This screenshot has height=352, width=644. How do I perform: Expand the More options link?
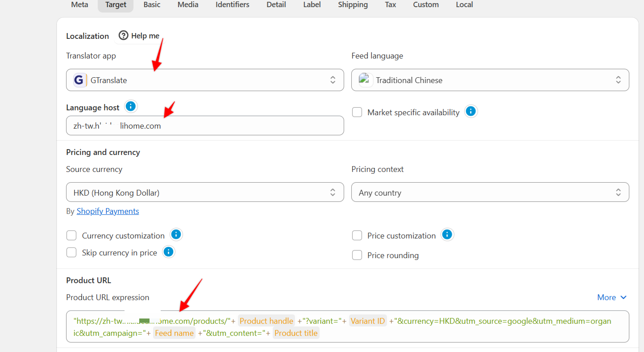pos(612,298)
